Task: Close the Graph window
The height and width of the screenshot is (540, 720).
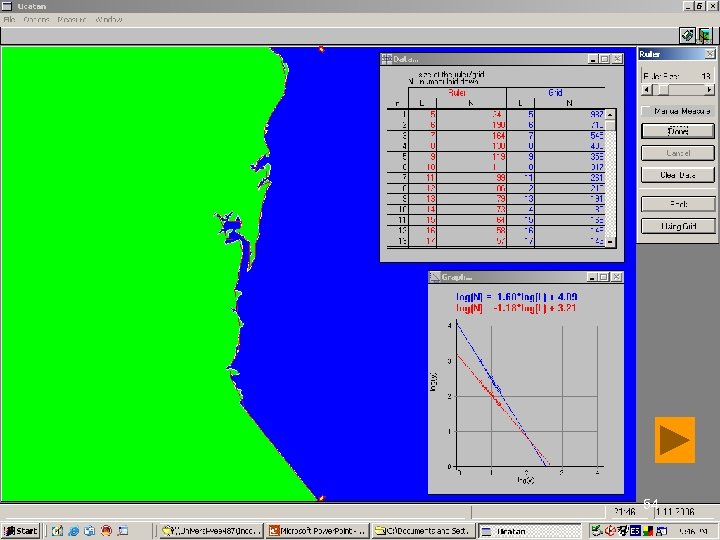Action: click(x=616, y=277)
